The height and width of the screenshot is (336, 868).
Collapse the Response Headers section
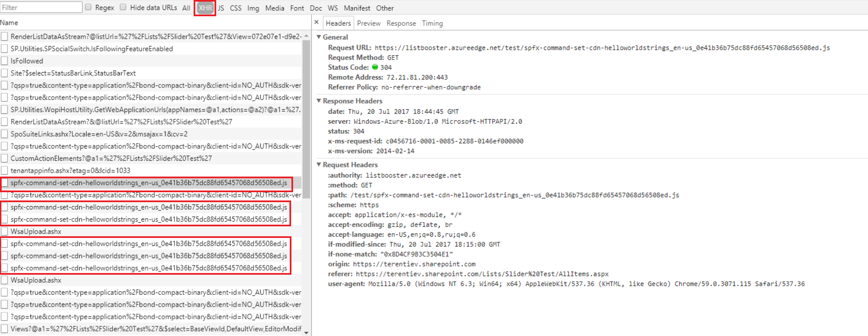tap(319, 101)
